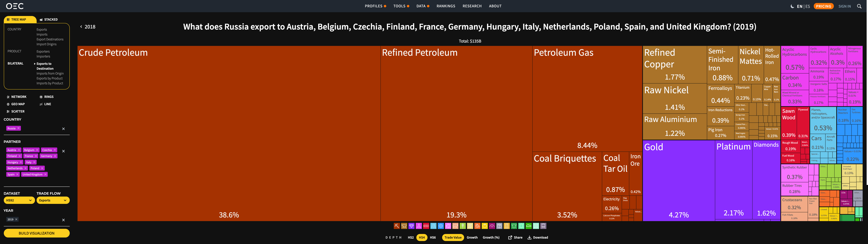The height and width of the screenshot is (244, 868).
Task: Filter by Animal Hides leather icon
Action: click(521, 226)
